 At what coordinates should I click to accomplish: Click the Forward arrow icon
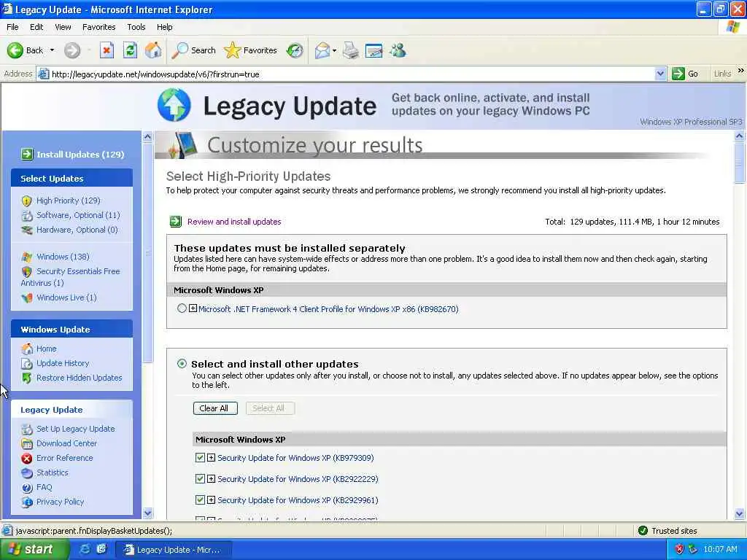tap(72, 50)
